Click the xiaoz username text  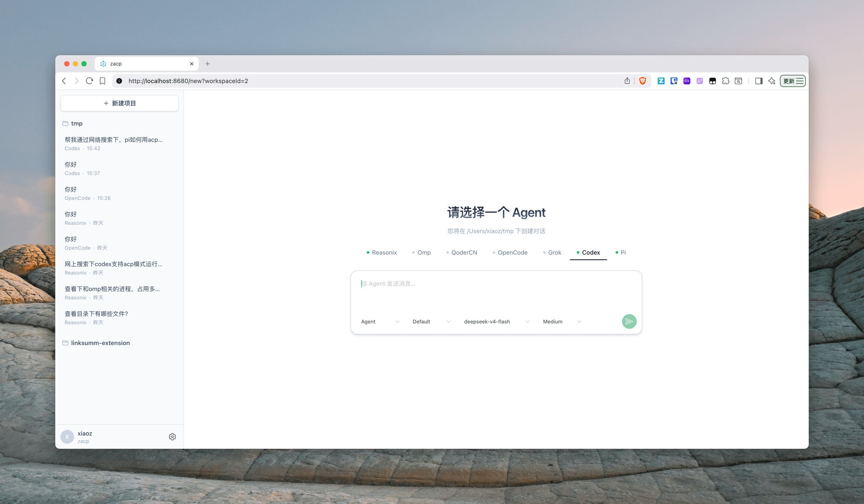(x=85, y=433)
